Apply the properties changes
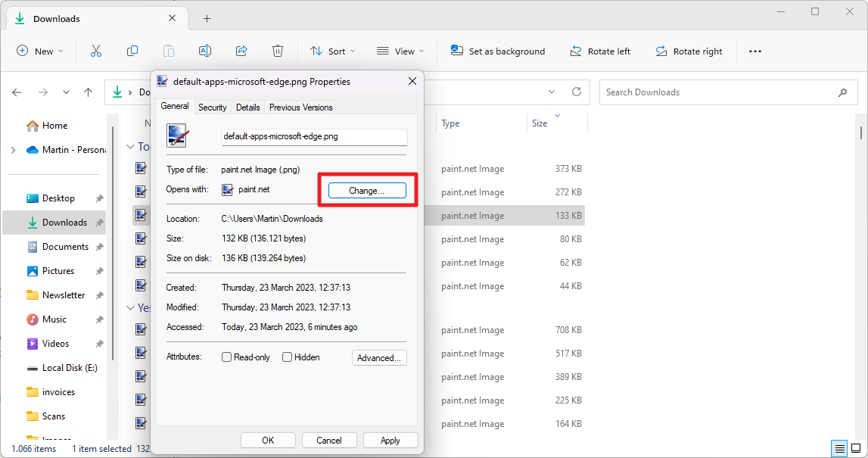 click(x=390, y=440)
